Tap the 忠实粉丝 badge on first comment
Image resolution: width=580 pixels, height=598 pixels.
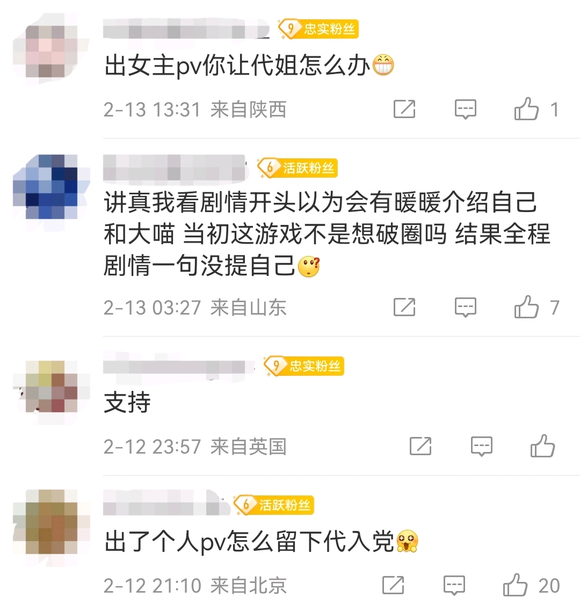click(x=318, y=29)
